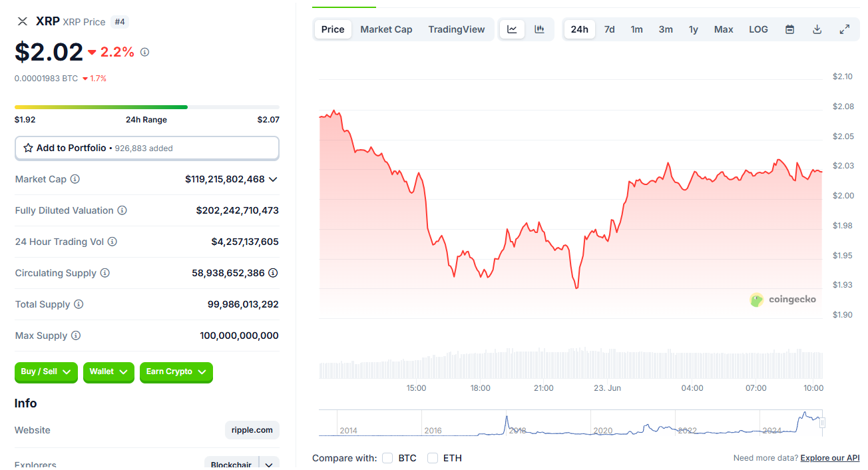Click the 99,986,013,292 total supply value

(243, 304)
